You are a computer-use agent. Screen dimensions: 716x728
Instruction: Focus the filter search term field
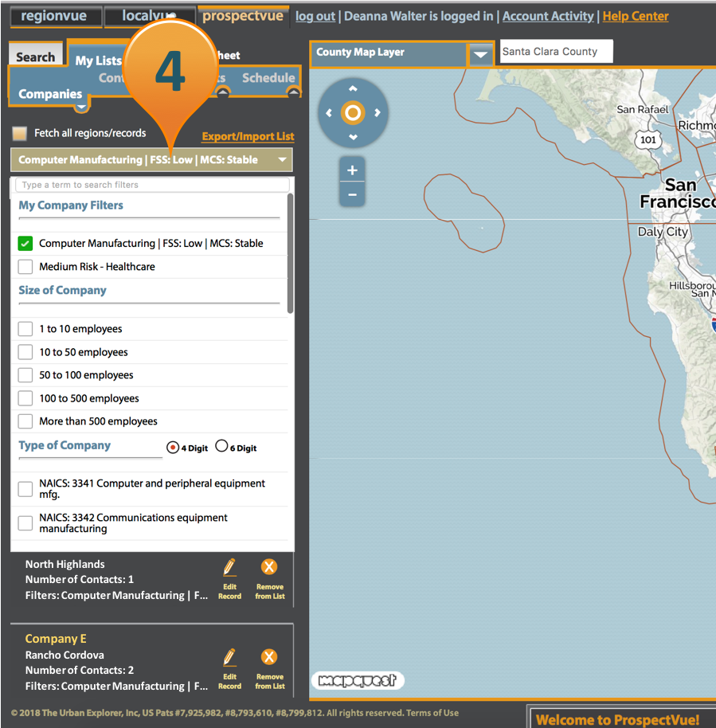pyautogui.click(x=152, y=185)
